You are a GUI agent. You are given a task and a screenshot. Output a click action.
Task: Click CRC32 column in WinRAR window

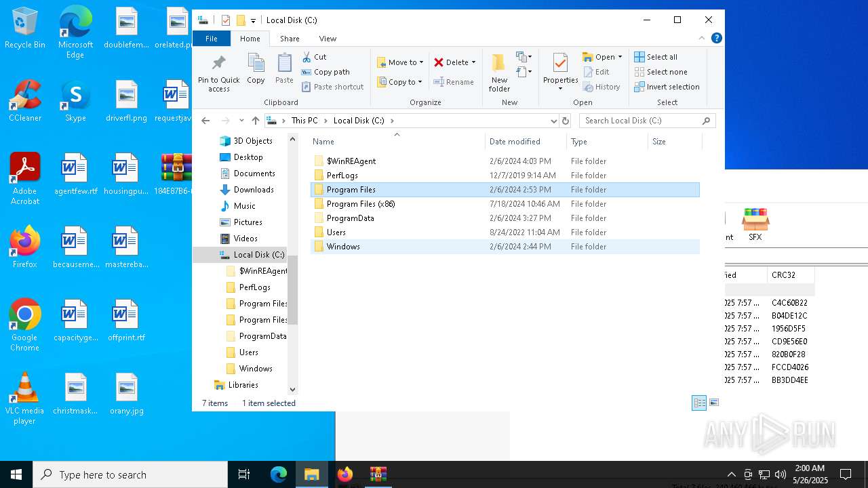[x=791, y=275]
